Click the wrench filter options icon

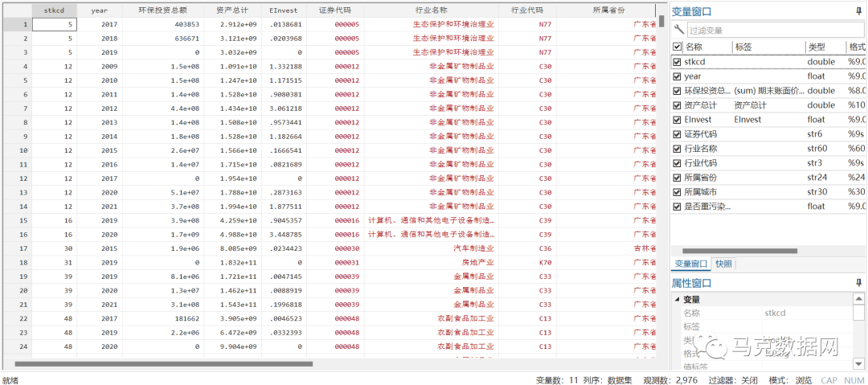tap(678, 30)
